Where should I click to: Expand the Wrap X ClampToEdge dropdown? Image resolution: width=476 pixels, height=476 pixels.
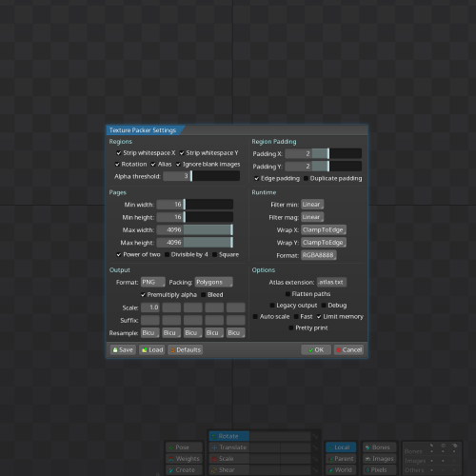[324, 230]
